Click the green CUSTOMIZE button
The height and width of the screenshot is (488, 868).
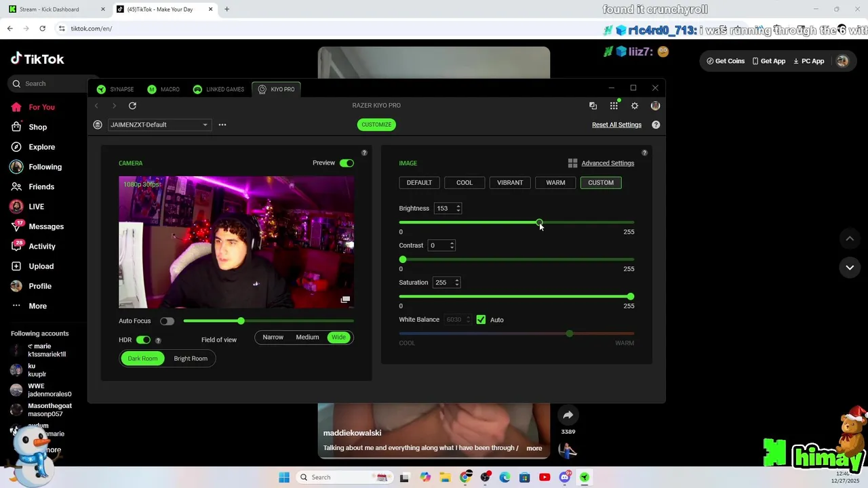point(376,125)
